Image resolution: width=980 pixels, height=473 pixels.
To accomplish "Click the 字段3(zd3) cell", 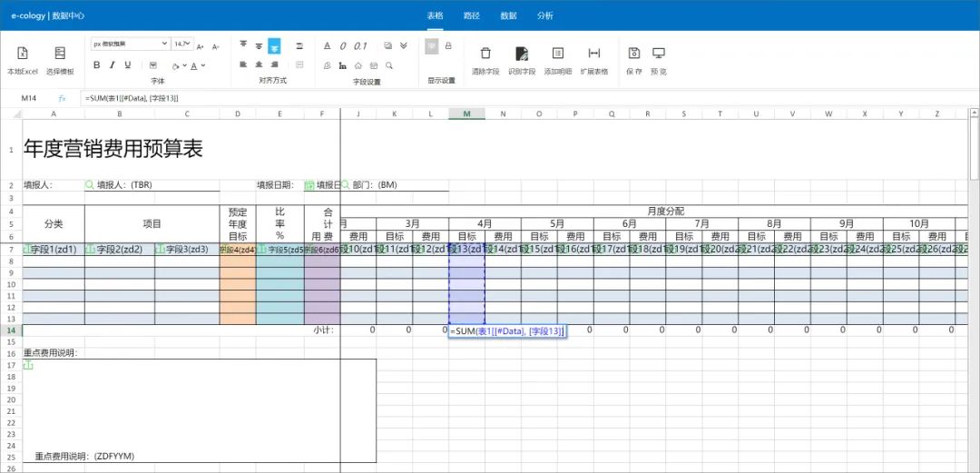I will (x=188, y=249).
